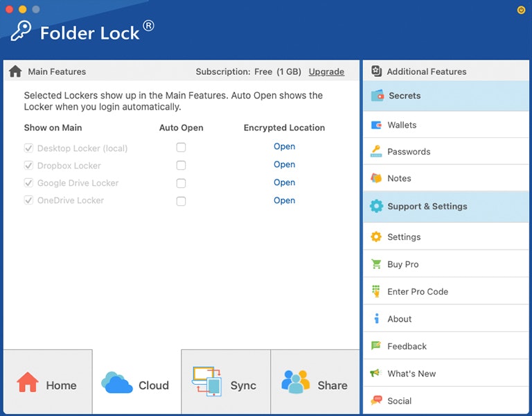Click the Buy Pro shopping cart icon

click(x=376, y=264)
